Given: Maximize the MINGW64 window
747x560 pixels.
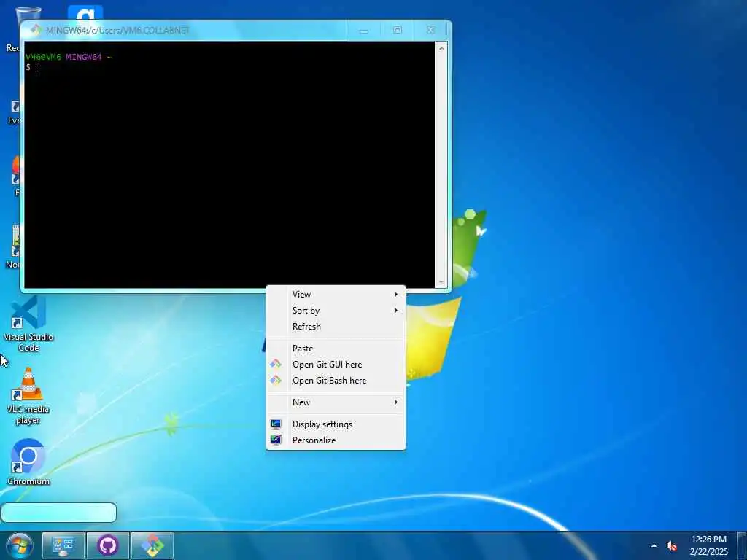Looking at the screenshot, I should [x=397, y=31].
